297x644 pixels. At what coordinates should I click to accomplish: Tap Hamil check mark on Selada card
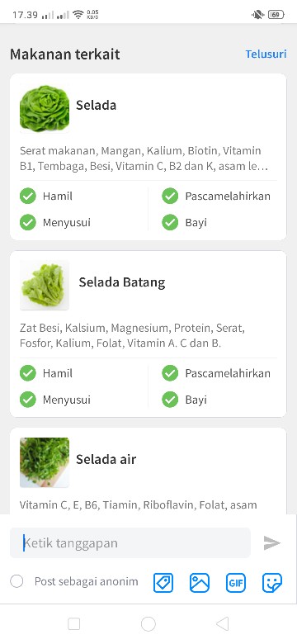click(x=28, y=196)
